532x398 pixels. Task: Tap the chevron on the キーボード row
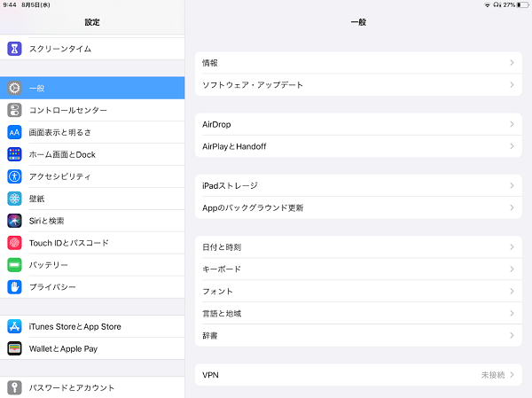point(512,269)
